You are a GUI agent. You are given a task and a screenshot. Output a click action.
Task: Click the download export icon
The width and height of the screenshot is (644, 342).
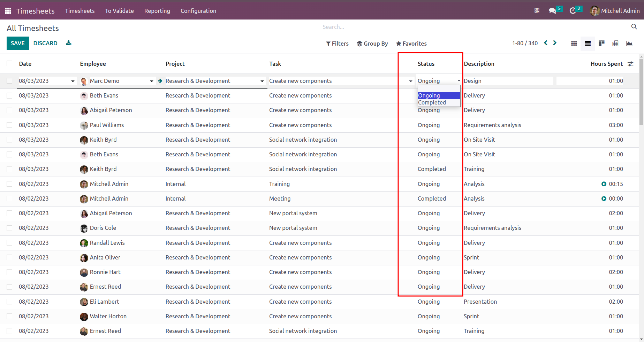69,43
